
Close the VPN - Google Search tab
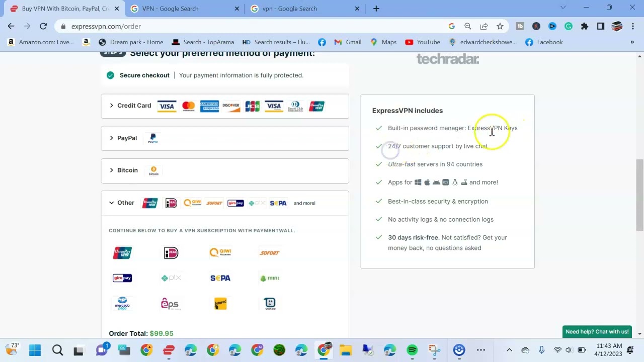point(237,9)
